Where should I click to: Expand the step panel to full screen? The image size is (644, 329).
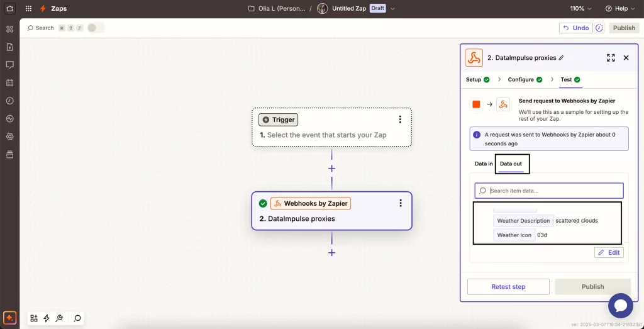[611, 58]
